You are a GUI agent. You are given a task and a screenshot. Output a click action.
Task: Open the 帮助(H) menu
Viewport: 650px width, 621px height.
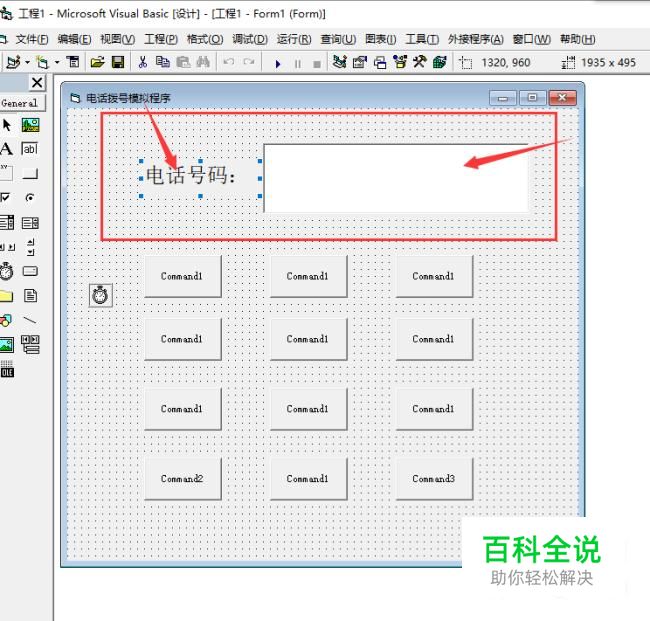[x=577, y=39]
